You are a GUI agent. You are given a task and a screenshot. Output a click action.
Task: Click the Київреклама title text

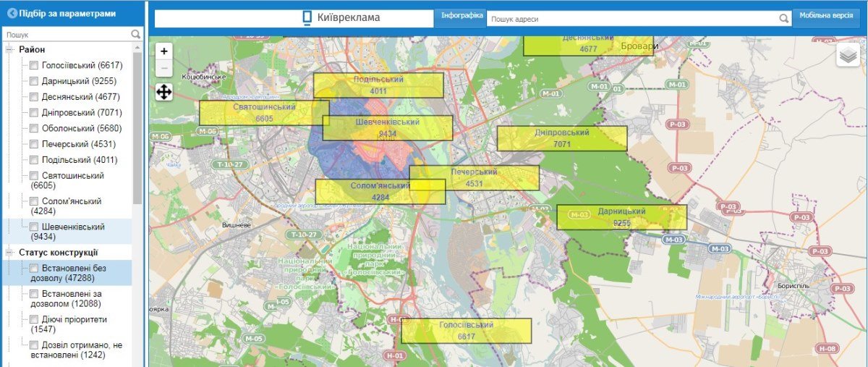point(349,18)
